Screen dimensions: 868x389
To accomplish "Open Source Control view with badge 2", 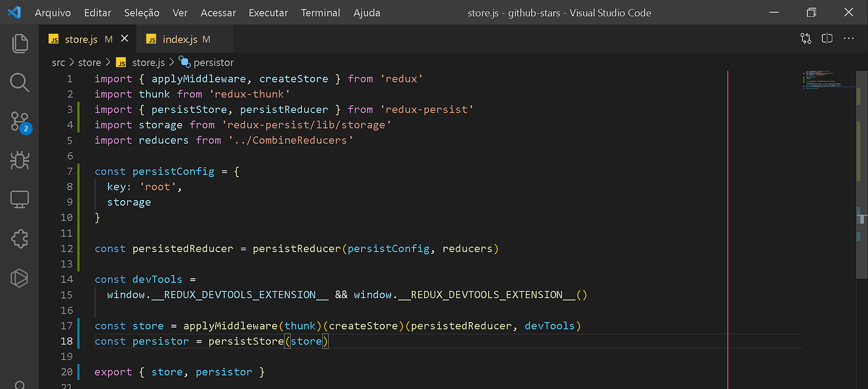I will click(x=20, y=122).
